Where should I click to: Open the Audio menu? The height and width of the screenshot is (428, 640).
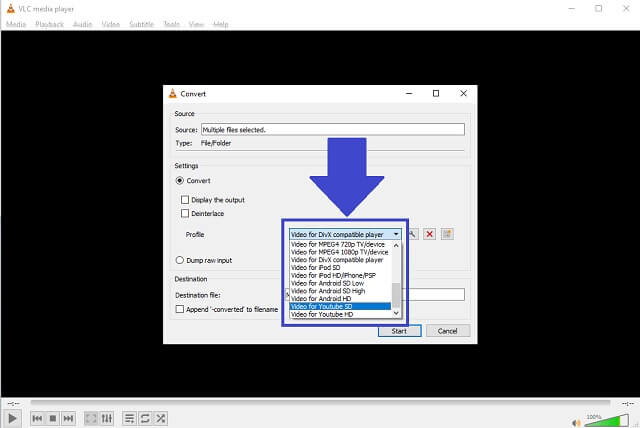click(x=82, y=24)
